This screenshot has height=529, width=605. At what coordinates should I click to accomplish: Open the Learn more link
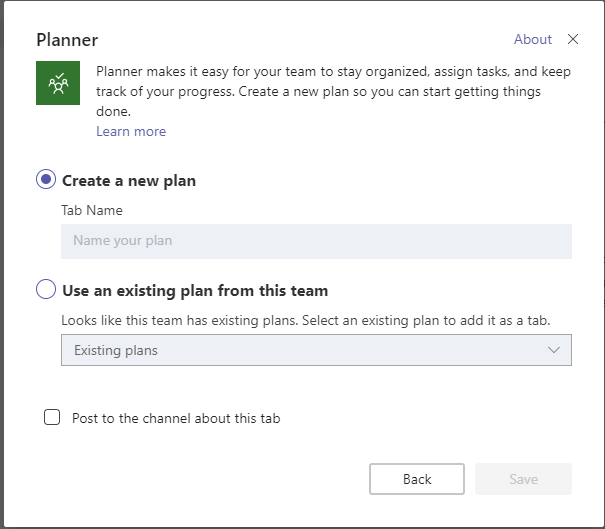(x=131, y=132)
